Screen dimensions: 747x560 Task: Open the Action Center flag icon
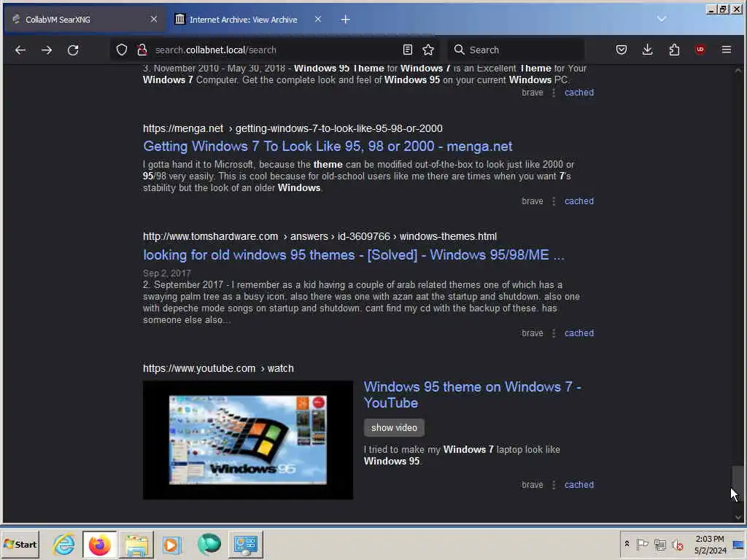(x=642, y=544)
